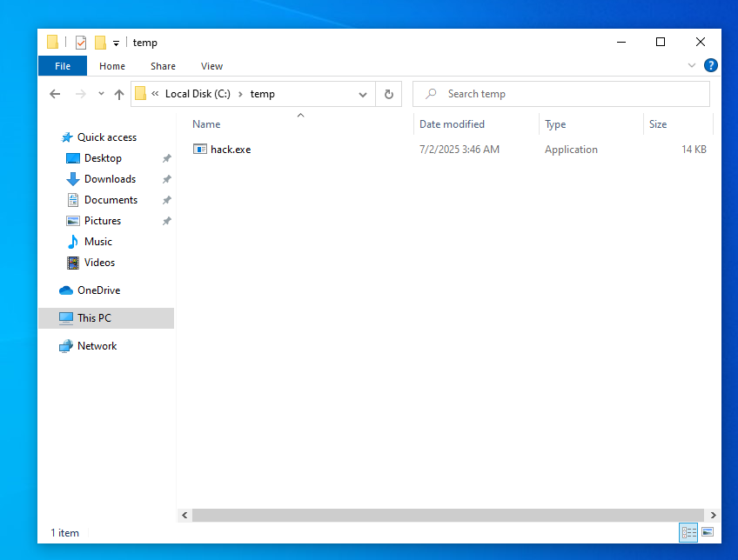The image size is (738, 560).
Task: Minimize the temp window
Action: [x=621, y=42]
